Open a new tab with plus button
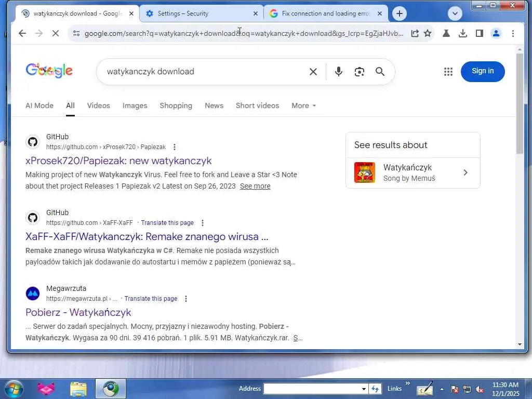The height and width of the screenshot is (399, 532). click(400, 14)
